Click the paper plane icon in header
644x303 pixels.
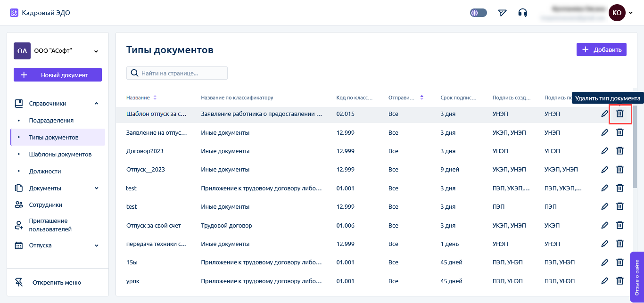502,13
